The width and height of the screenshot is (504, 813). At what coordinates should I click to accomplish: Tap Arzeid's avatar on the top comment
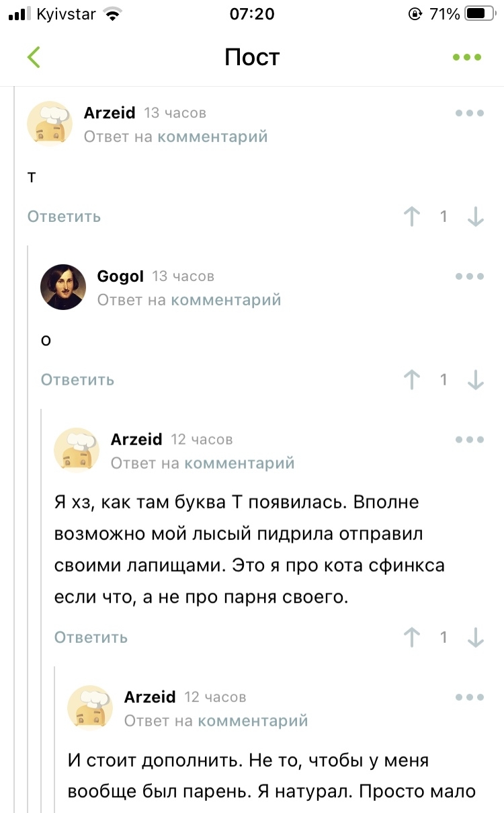point(50,124)
